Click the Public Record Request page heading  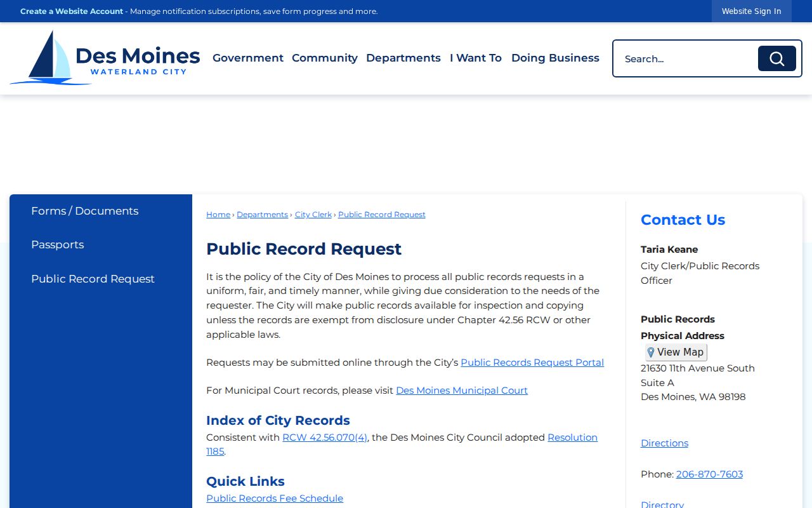pos(304,249)
